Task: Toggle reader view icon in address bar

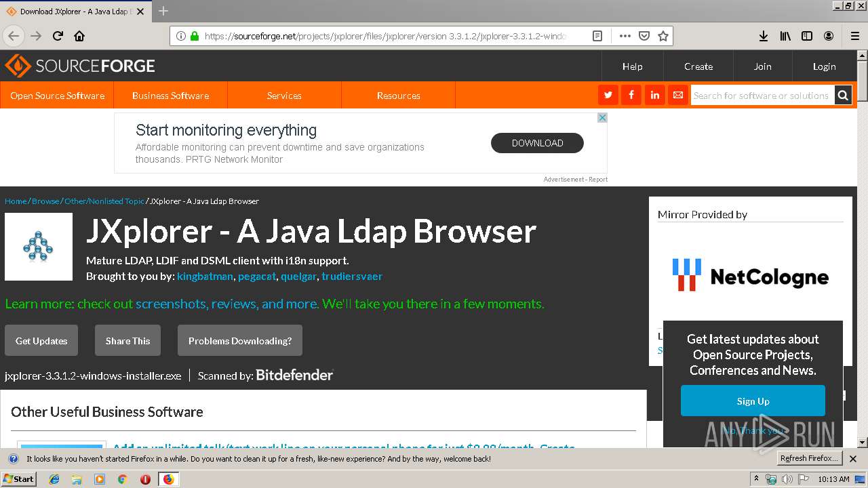Action: (597, 36)
